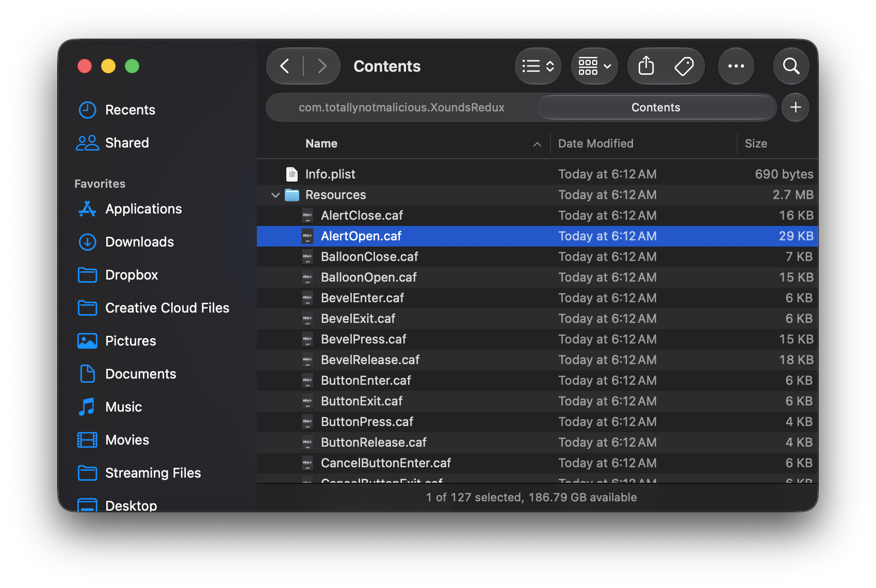Viewport: 876px width, 588px height.
Task: Toggle the Name sort direction arrow
Action: [x=537, y=144]
